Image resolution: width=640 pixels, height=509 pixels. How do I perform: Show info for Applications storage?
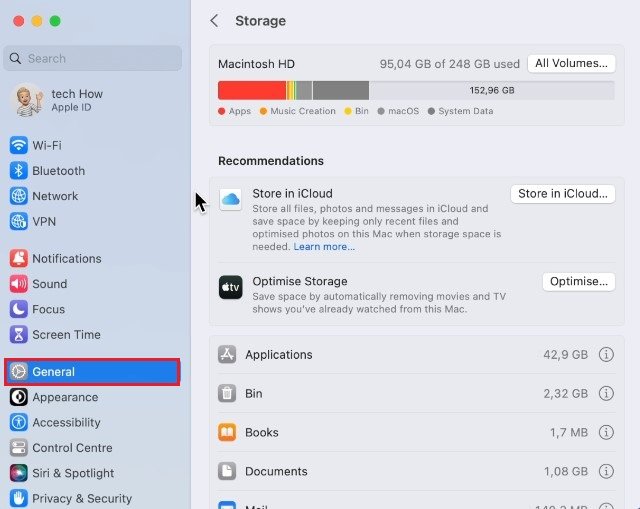coord(606,355)
